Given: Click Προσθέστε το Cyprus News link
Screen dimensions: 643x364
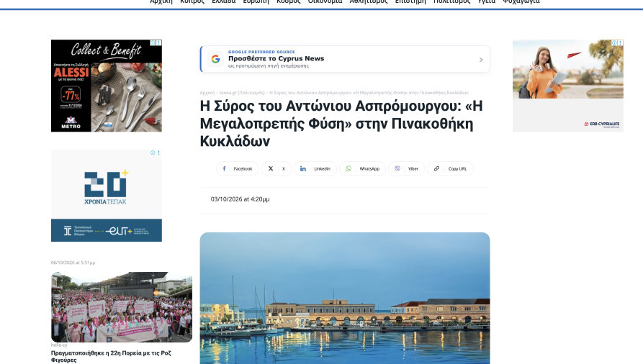Looking at the screenshot, I should click(x=276, y=58).
